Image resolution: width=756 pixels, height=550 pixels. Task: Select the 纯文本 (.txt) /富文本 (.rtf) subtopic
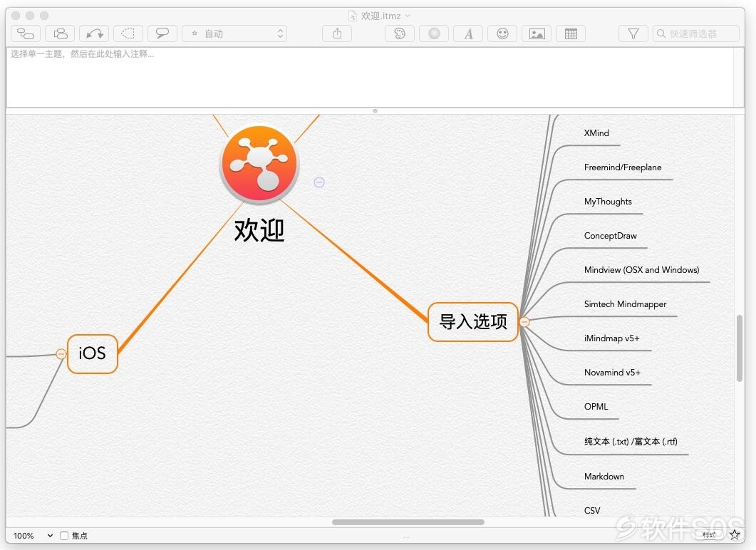point(631,442)
